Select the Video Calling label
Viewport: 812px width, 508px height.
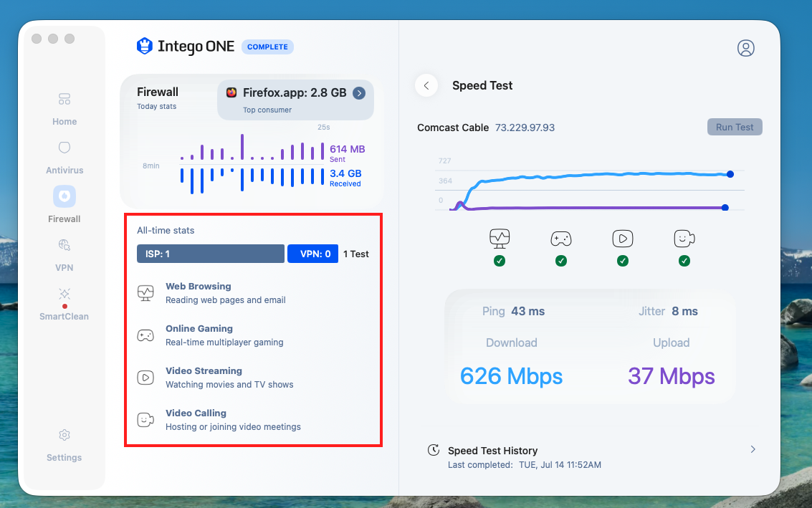tap(196, 413)
